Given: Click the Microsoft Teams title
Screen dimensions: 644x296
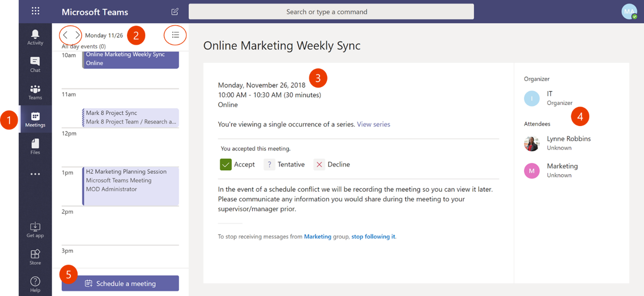Looking at the screenshot, I should coord(95,12).
